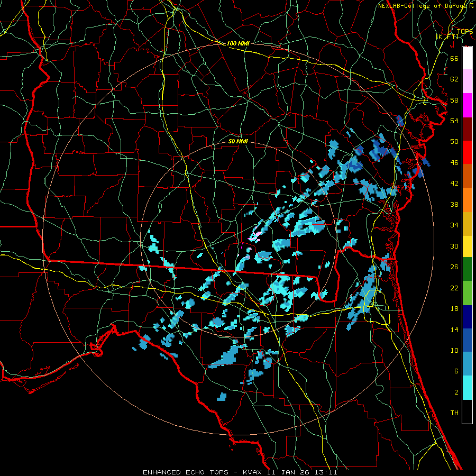476x476 pixels.
Task: Click the '62' legend value
Action: click(x=454, y=79)
